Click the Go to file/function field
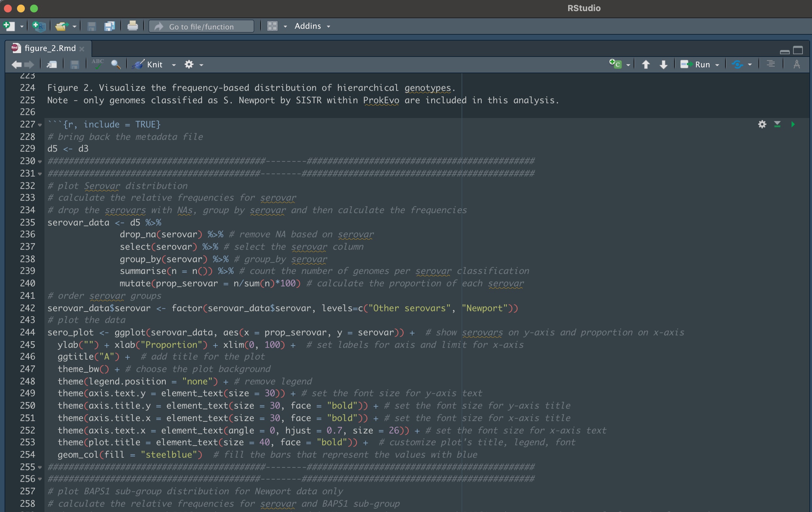This screenshot has height=512, width=812. point(201,26)
